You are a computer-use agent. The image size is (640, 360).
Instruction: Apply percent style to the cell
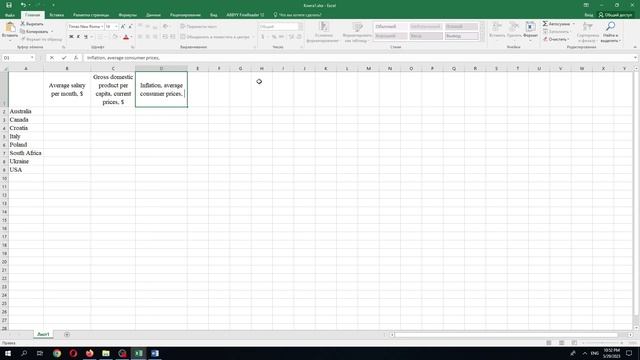[274, 37]
